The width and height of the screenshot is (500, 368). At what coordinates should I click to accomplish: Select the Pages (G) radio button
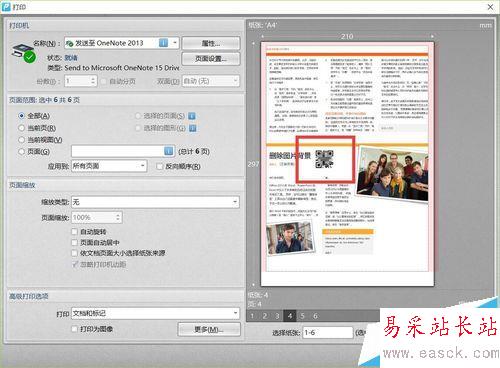coord(22,152)
